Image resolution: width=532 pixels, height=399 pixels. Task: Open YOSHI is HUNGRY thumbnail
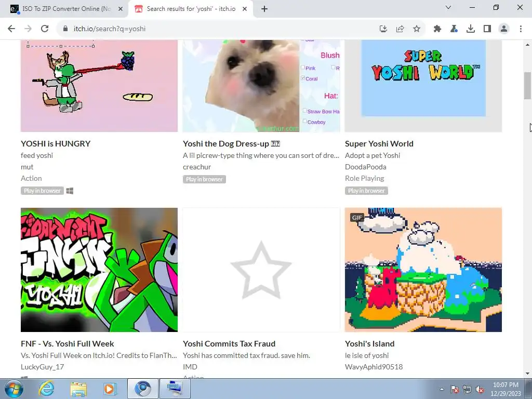pos(99,86)
